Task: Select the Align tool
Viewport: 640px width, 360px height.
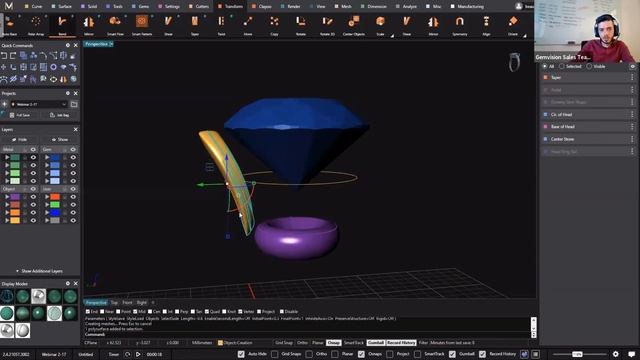Action: 486,25
